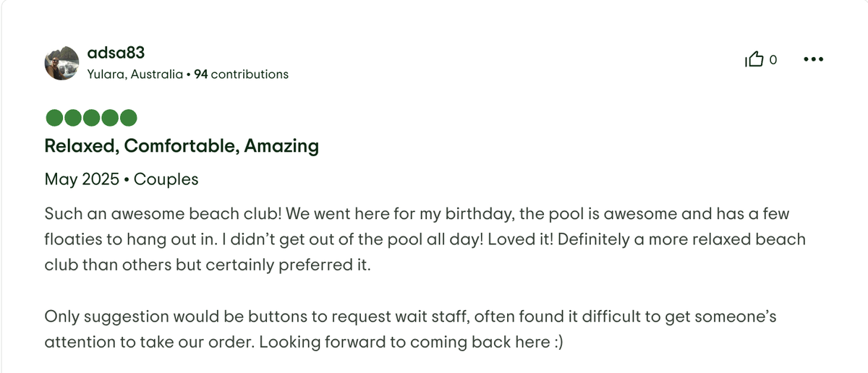Click the "Yulara, Australia" location text
This screenshot has width=868, height=373.
pyautogui.click(x=135, y=74)
